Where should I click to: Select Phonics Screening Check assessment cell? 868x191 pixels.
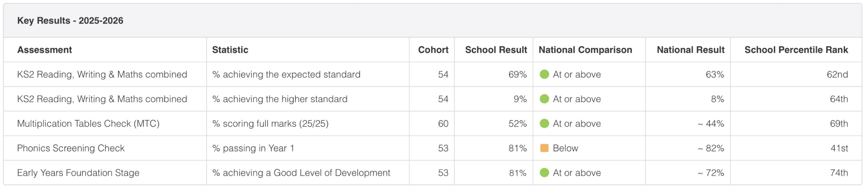(x=71, y=148)
